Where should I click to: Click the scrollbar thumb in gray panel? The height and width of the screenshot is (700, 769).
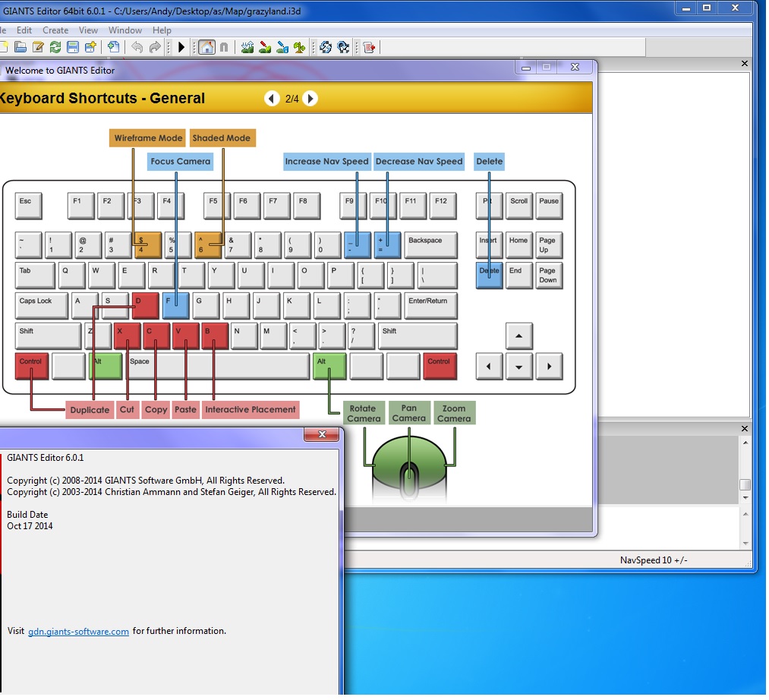pos(745,484)
